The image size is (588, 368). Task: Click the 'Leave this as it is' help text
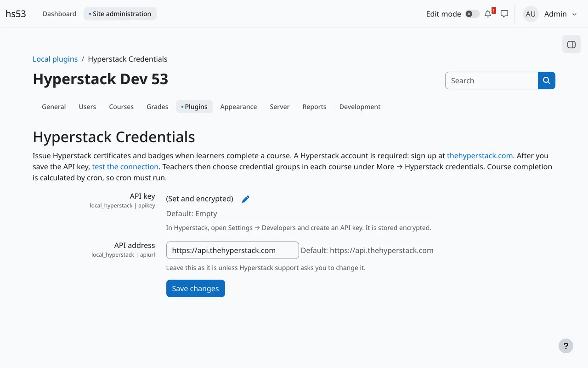point(266,268)
